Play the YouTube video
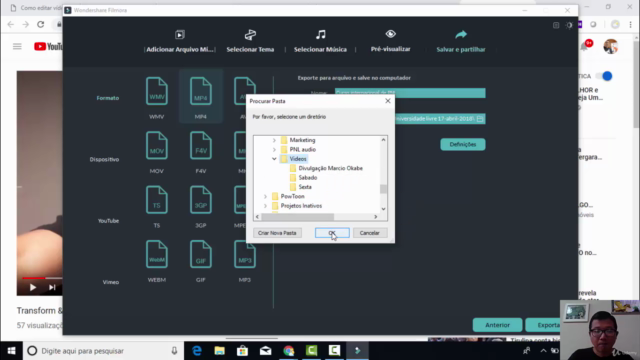The image size is (640, 360). pos(33,287)
